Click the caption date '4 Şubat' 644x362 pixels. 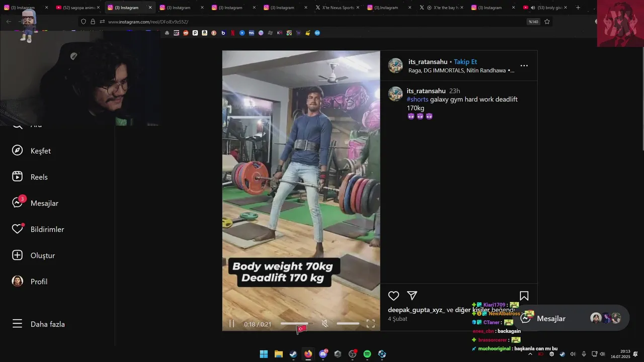pos(397,319)
